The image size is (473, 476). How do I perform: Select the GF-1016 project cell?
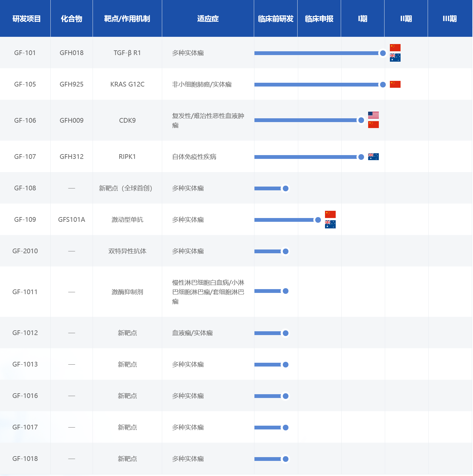coord(25,396)
